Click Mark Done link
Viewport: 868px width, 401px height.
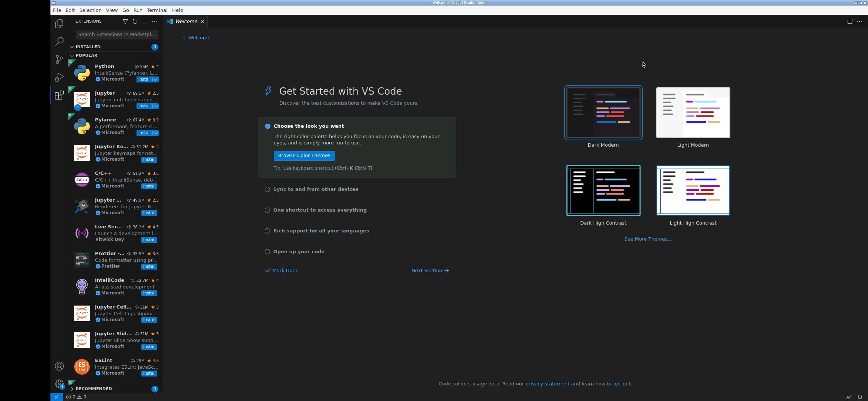282,271
